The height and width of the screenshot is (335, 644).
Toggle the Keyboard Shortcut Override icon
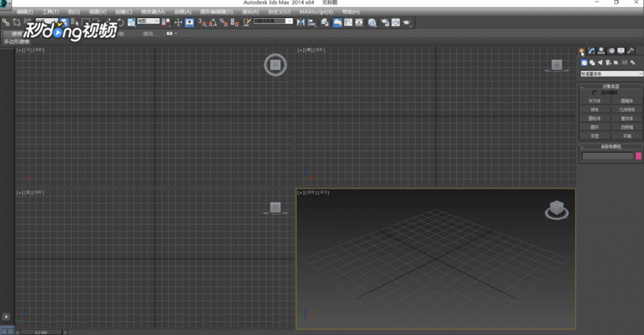(189, 22)
